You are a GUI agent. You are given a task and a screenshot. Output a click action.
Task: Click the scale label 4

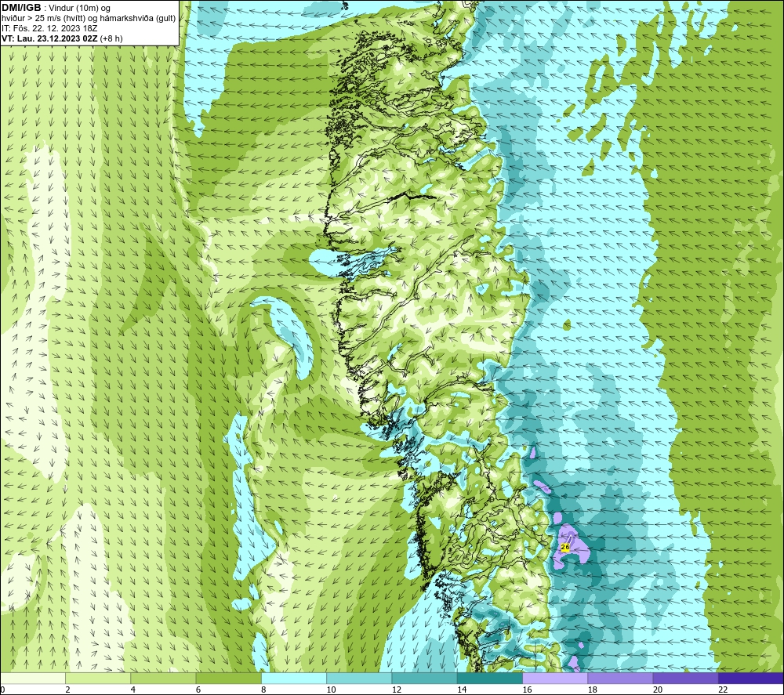coord(133,690)
